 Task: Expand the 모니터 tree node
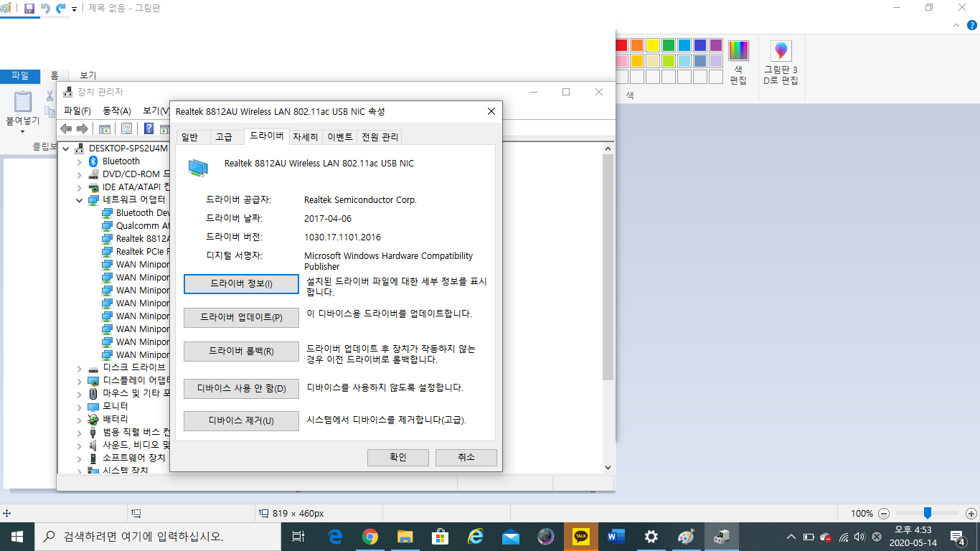pos(79,406)
